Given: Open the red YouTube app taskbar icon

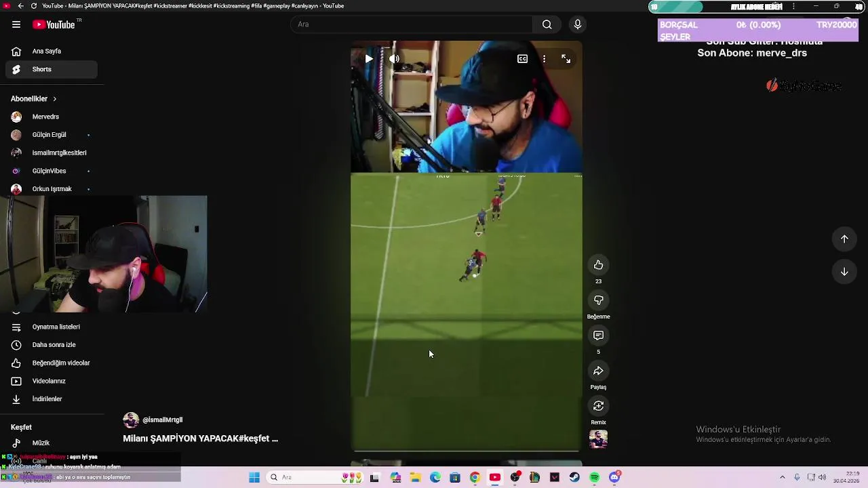Looking at the screenshot, I should [x=495, y=477].
